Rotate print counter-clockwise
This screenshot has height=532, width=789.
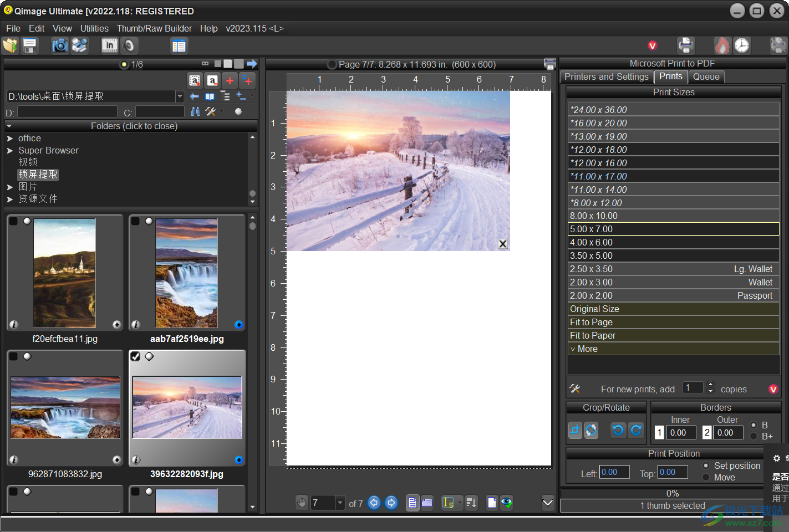coord(618,430)
